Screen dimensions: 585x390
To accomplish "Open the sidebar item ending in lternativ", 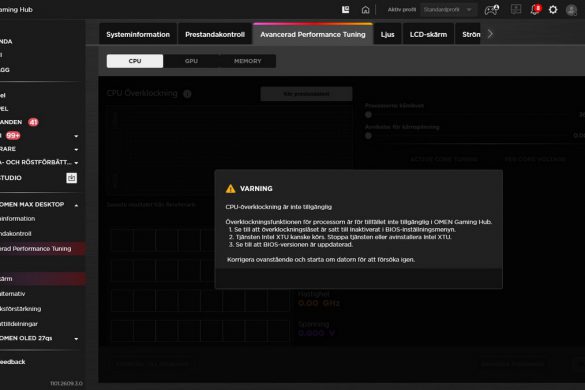I will [x=13, y=294].
